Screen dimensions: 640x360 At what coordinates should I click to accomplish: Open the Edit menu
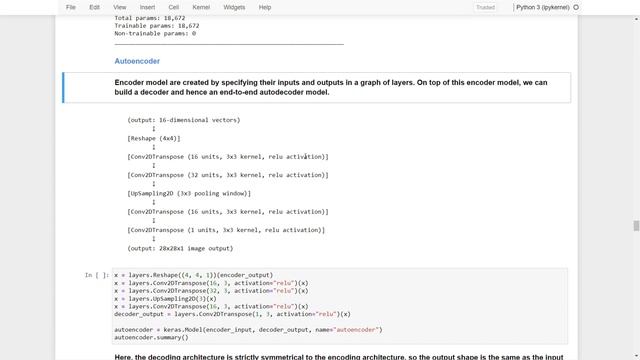tap(94, 7)
